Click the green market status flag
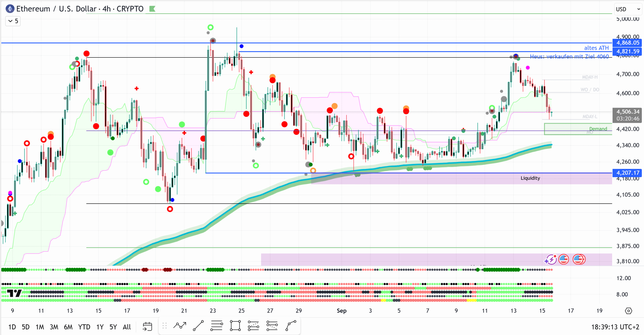This screenshot has height=335, width=644. 152,9
